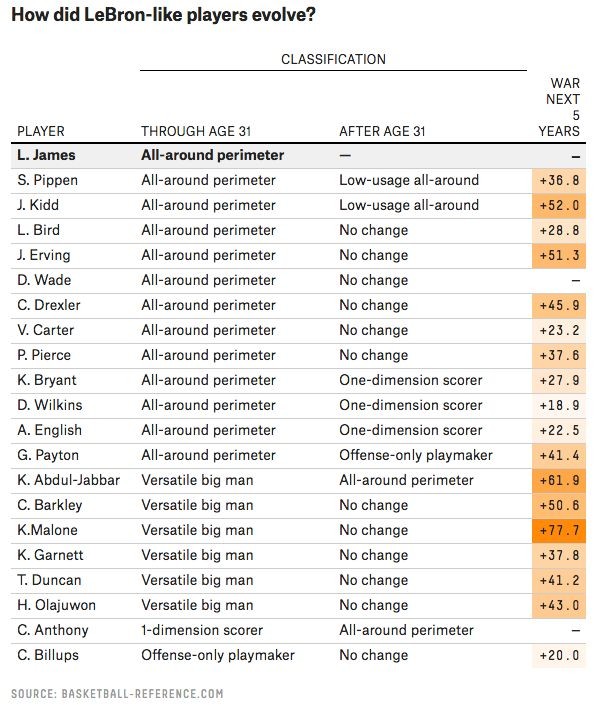
Task: Click the dark orange +77.7 cell
Action: (x=558, y=530)
